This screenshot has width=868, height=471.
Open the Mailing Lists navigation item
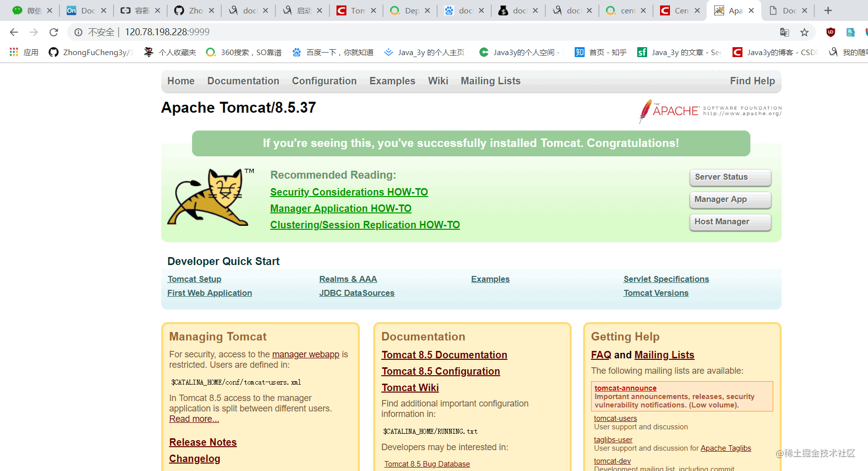point(490,81)
